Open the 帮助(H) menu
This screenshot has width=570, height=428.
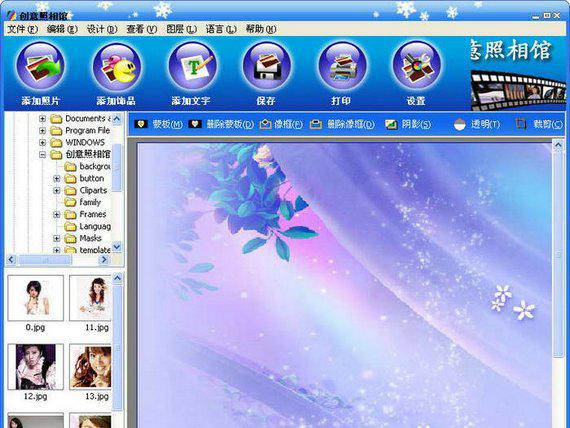261,29
